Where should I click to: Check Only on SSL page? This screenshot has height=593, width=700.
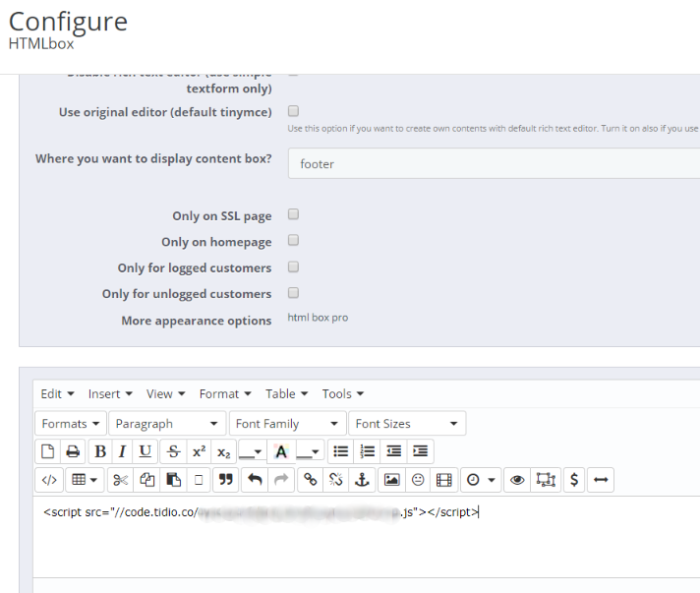293,214
